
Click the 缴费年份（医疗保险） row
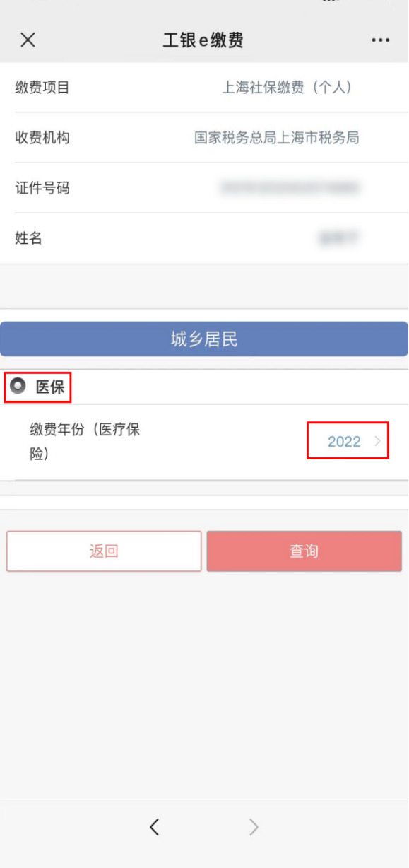(x=204, y=442)
